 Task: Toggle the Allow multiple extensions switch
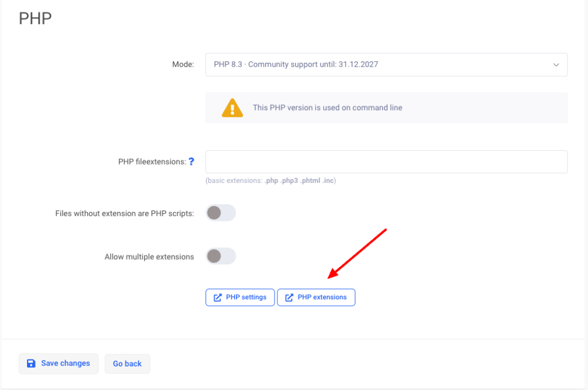pyautogui.click(x=220, y=256)
